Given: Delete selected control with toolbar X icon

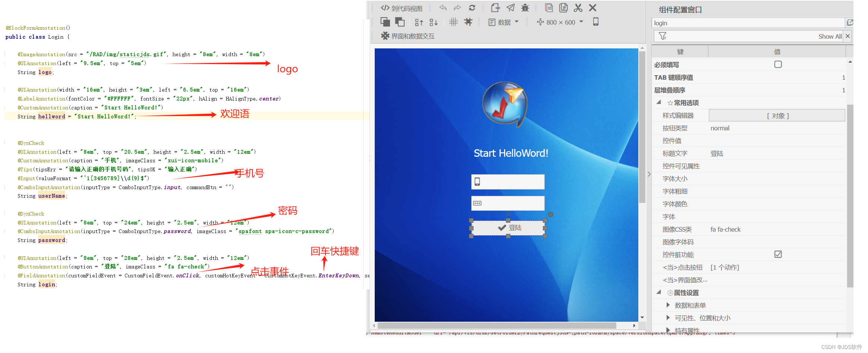Looking at the screenshot, I should pyautogui.click(x=592, y=8).
